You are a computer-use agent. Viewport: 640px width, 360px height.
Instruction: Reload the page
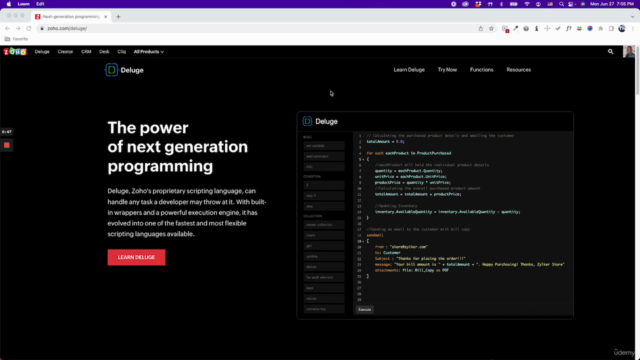point(29,29)
